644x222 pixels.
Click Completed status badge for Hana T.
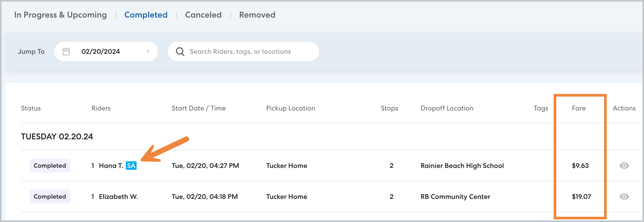(x=50, y=166)
